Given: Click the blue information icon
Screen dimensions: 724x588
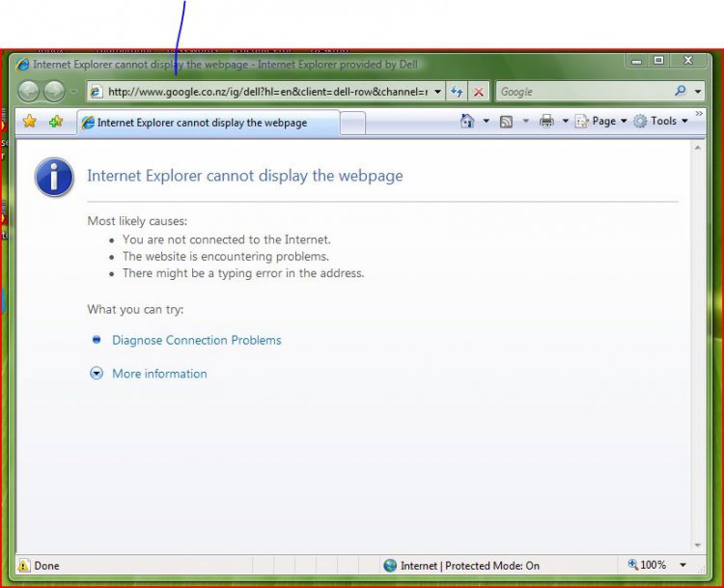Looking at the screenshot, I should click(54, 178).
